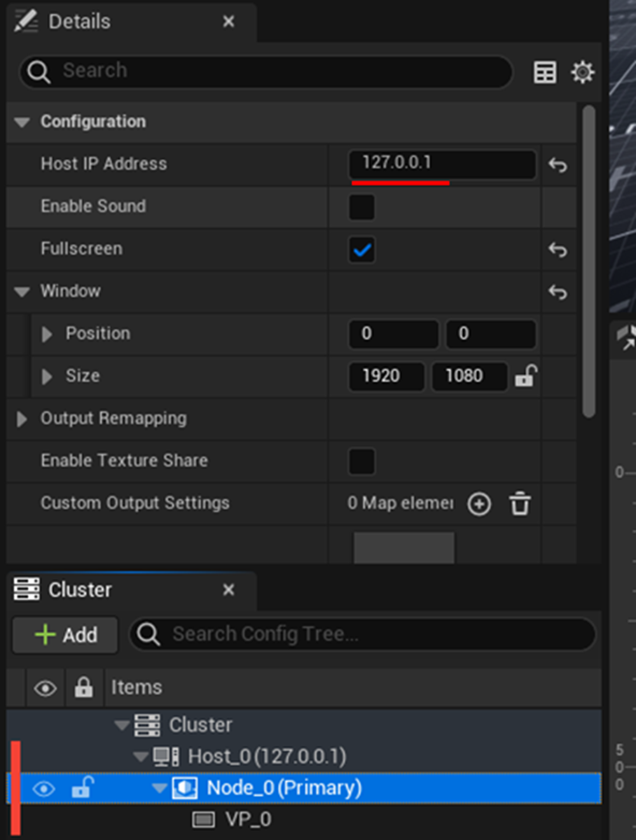
Task: Reset Fullscreen to default value
Action: pos(558,249)
